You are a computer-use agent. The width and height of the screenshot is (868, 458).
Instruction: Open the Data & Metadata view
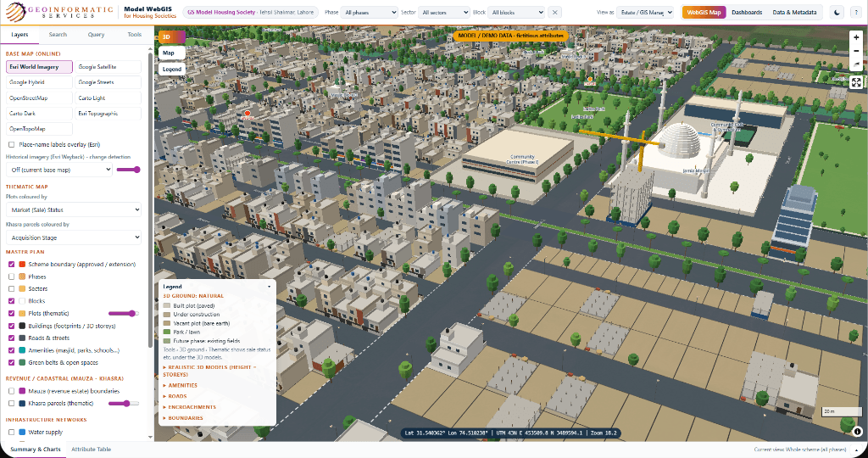tap(794, 12)
